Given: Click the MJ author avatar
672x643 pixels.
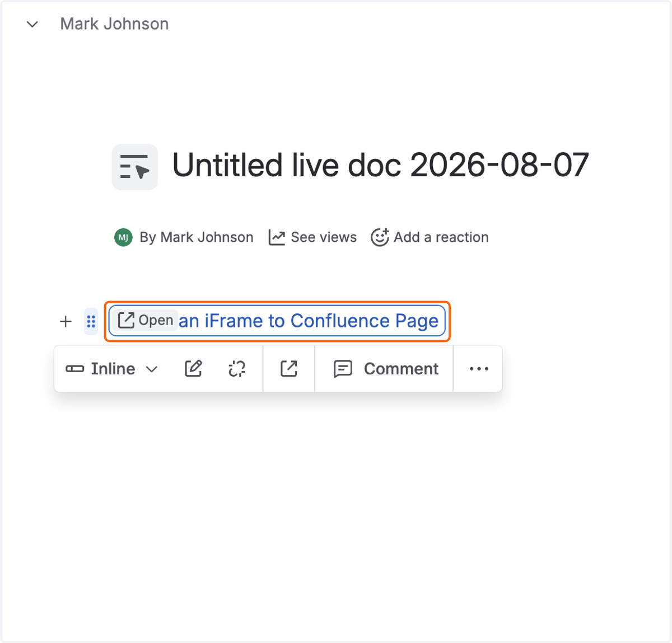Looking at the screenshot, I should (x=123, y=237).
